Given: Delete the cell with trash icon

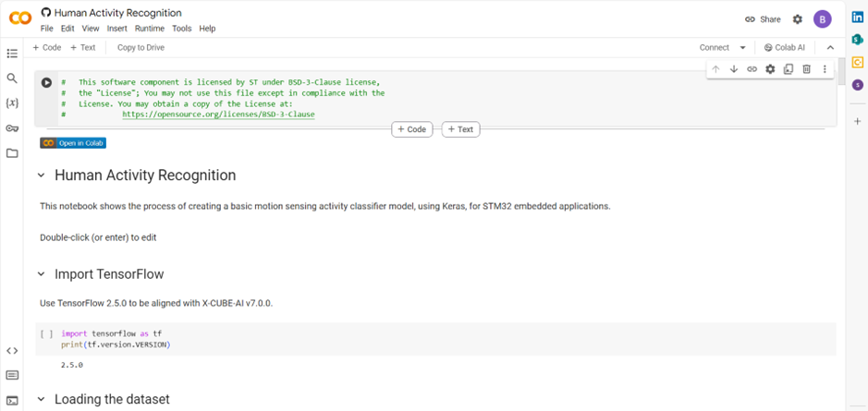Looking at the screenshot, I should click(806, 69).
